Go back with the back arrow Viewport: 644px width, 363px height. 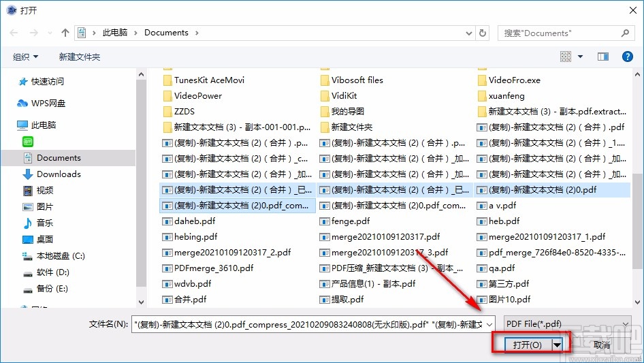click(x=14, y=33)
